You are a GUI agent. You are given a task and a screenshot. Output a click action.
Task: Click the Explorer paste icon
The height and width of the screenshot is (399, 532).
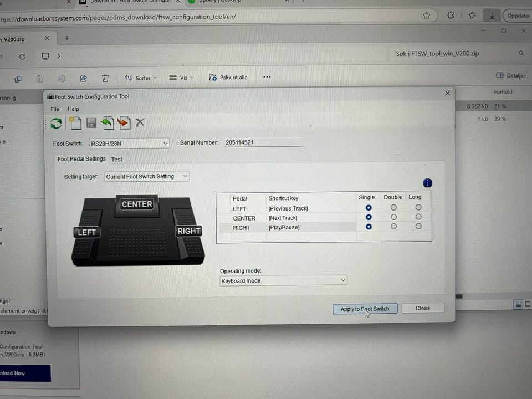tap(40, 79)
